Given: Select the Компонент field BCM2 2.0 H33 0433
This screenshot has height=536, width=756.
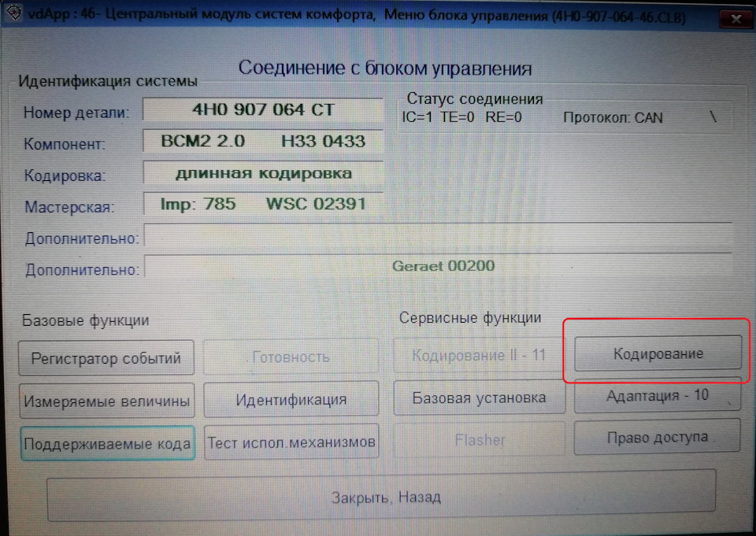Looking at the screenshot, I should 263,141.
